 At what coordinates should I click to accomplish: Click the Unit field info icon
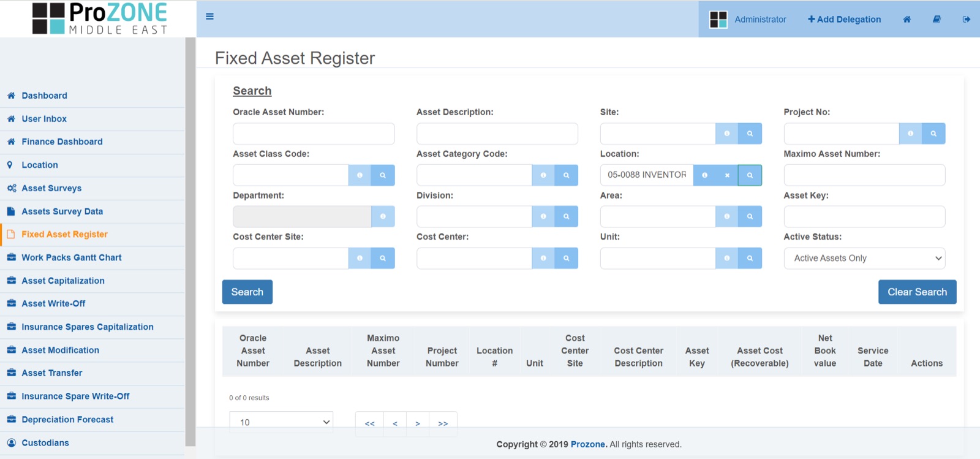pyautogui.click(x=727, y=258)
